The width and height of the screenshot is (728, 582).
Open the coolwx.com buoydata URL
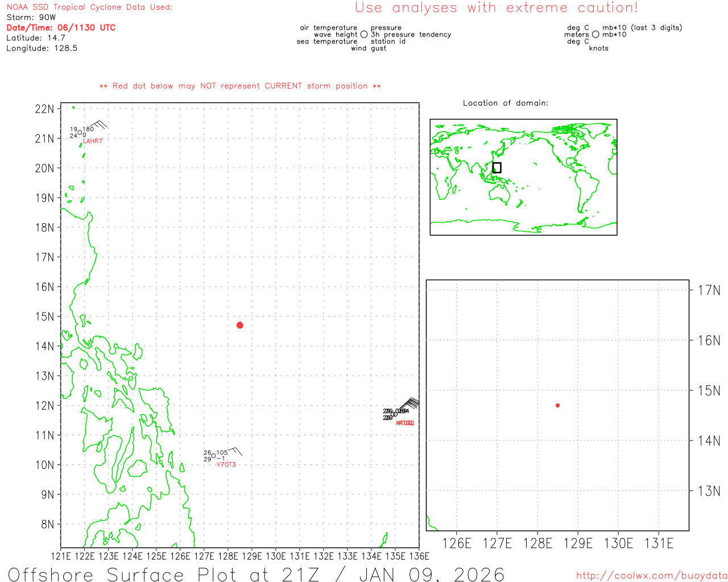[651, 576]
